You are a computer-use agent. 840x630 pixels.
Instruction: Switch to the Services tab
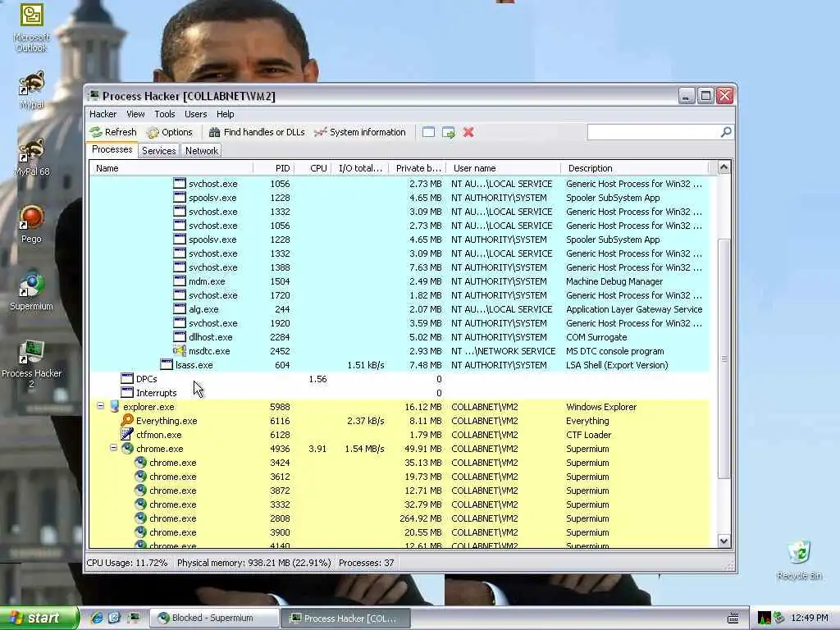point(158,151)
